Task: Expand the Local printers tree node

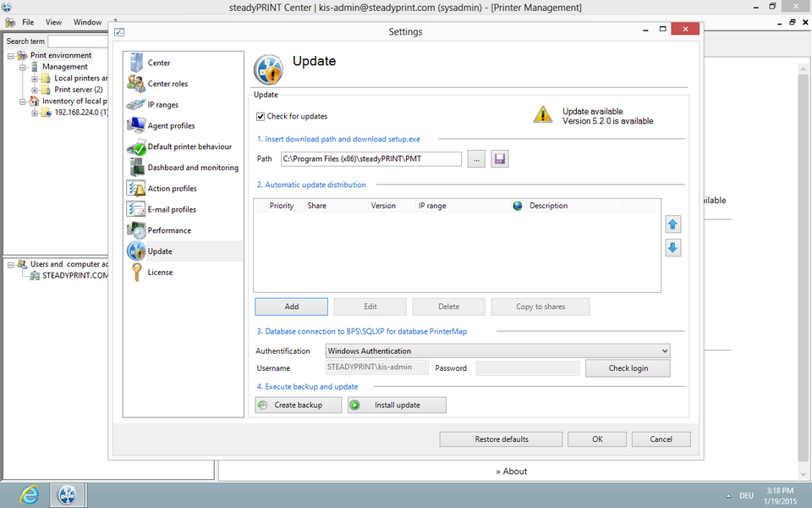Action: coord(34,78)
